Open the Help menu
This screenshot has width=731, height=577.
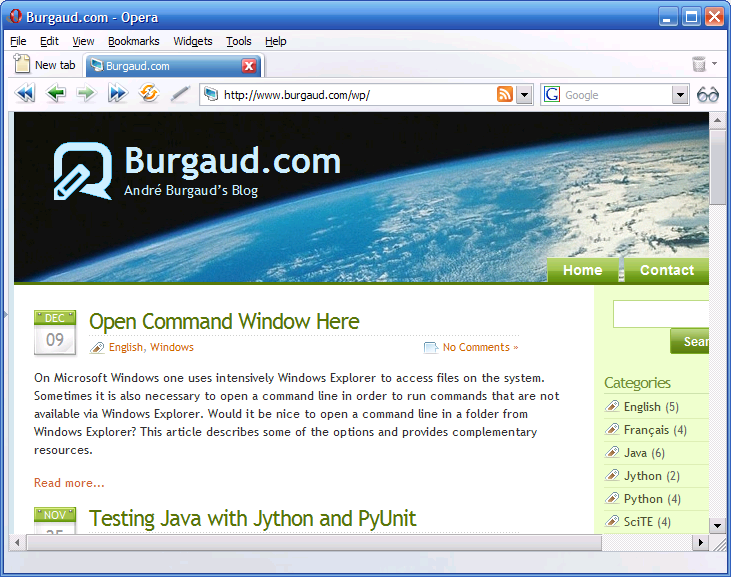pos(276,41)
